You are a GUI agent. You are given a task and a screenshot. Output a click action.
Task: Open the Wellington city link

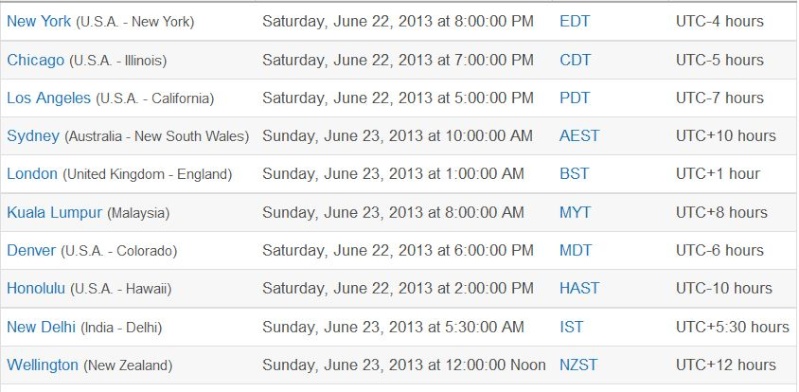point(43,365)
